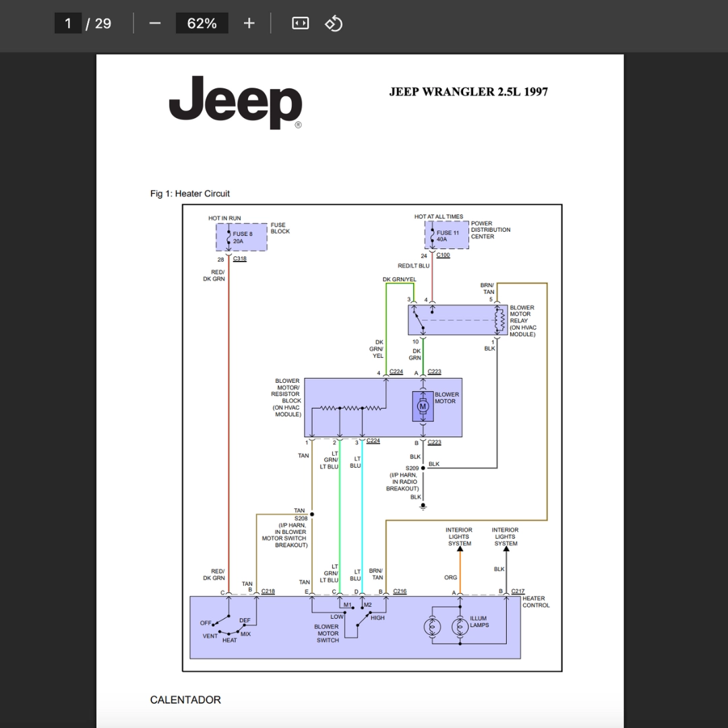Click the BLOWER MOTOR SWITCH label

tap(328, 633)
